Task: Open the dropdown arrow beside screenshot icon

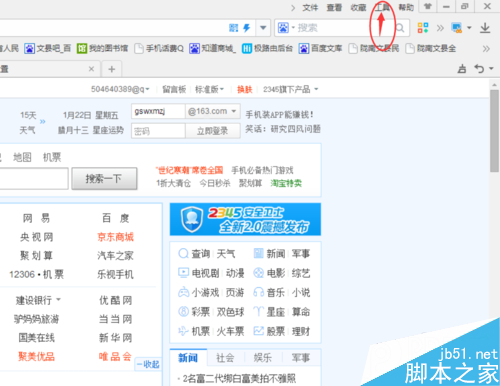Action: point(469,28)
